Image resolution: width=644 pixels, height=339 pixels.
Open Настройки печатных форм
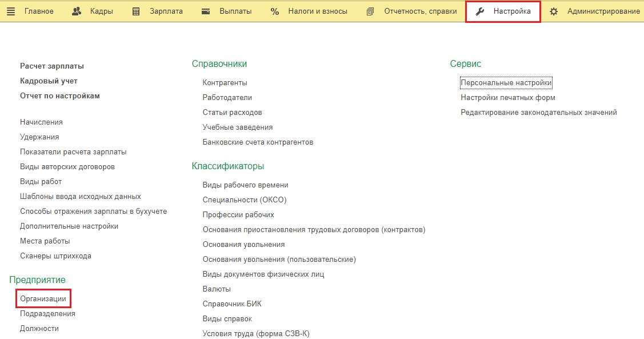pyautogui.click(x=508, y=97)
